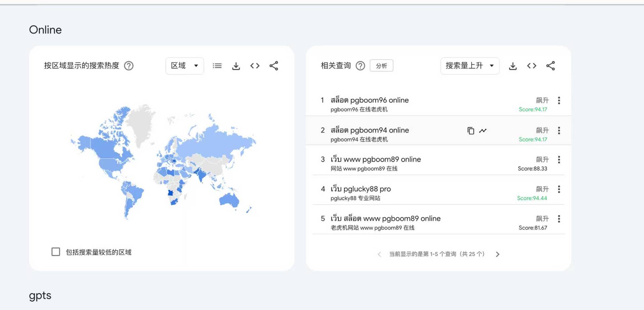This screenshot has width=644, height=310.
Task: Get embed code for the region map
Action: pyautogui.click(x=255, y=66)
